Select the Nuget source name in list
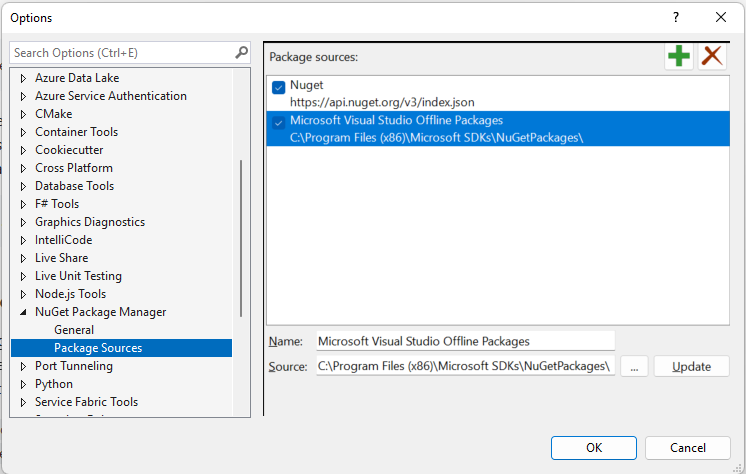Screen dimensions: 746x474 (306, 85)
